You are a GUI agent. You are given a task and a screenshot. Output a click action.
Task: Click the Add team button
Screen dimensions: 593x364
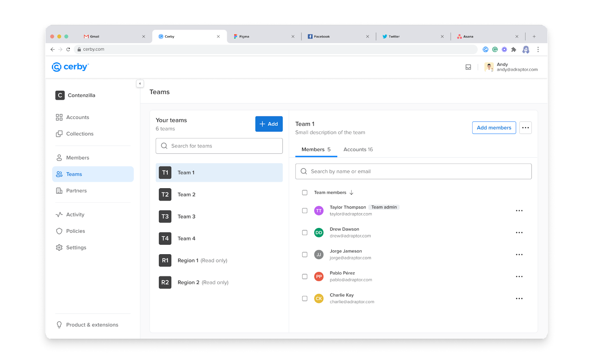tap(269, 124)
